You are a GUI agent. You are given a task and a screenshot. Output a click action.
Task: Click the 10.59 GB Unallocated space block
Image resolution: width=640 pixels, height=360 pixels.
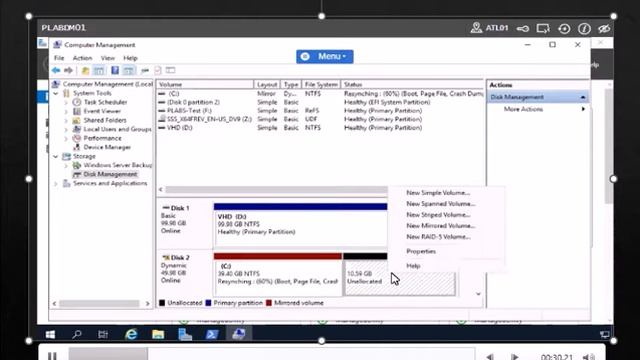(400, 277)
